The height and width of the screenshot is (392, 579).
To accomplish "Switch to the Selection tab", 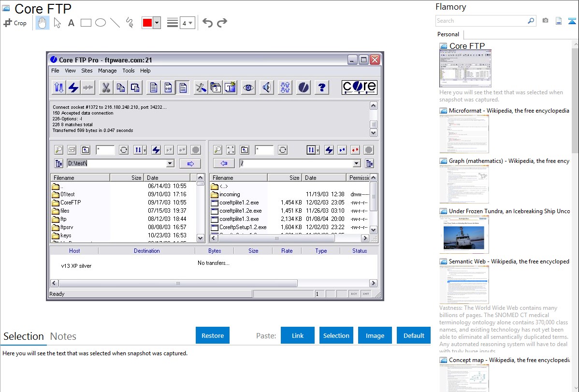I will click(x=24, y=336).
